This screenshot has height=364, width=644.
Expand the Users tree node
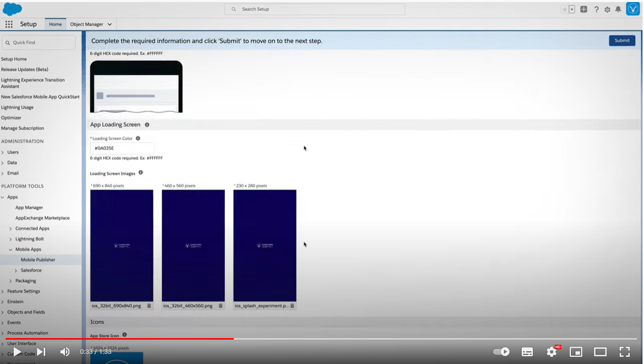tap(3, 152)
